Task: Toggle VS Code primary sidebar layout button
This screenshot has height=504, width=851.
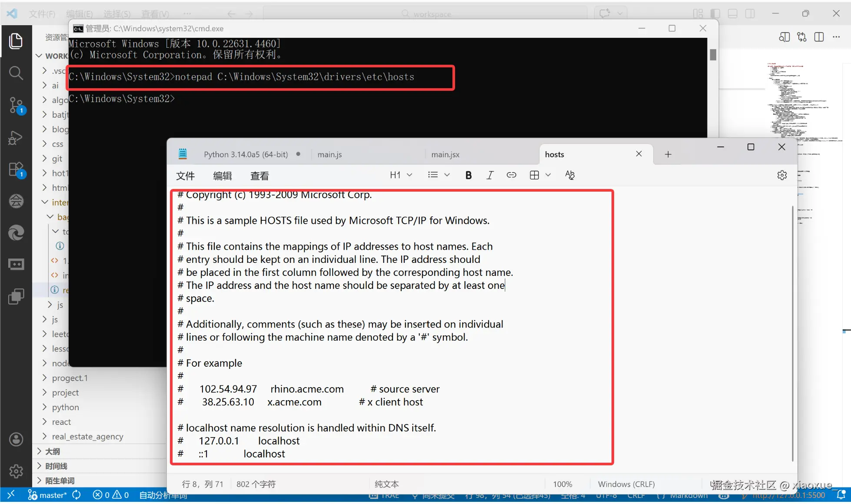Action: (715, 14)
